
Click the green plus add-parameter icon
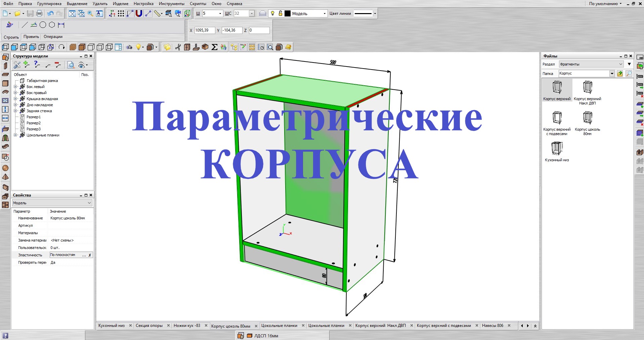coord(26,65)
